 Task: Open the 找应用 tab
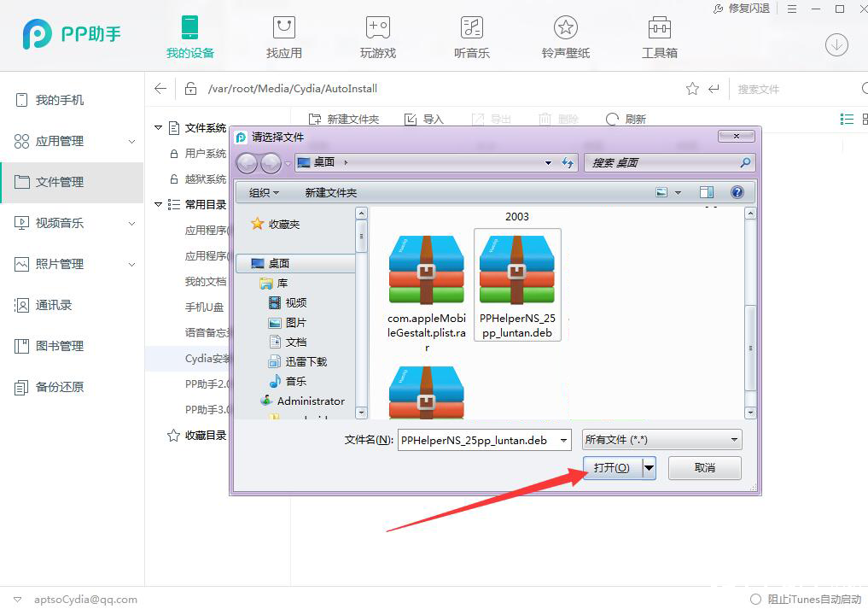[284, 37]
